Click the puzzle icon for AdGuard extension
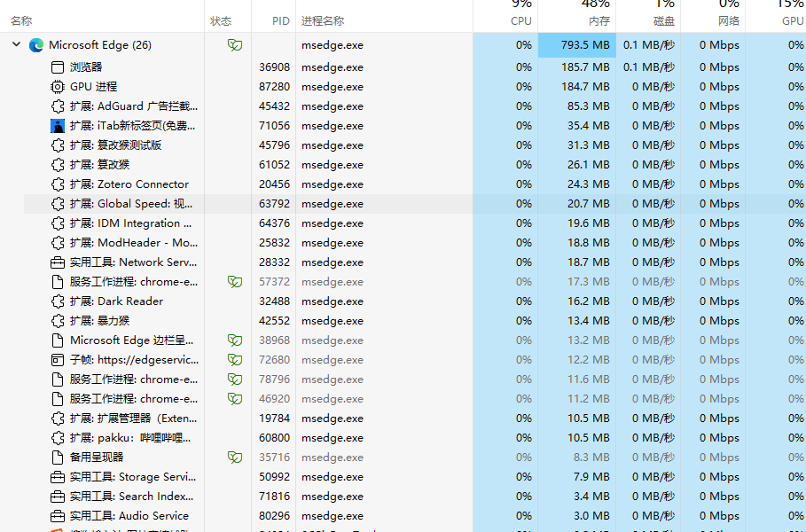The height and width of the screenshot is (532, 806). [58, 106]
